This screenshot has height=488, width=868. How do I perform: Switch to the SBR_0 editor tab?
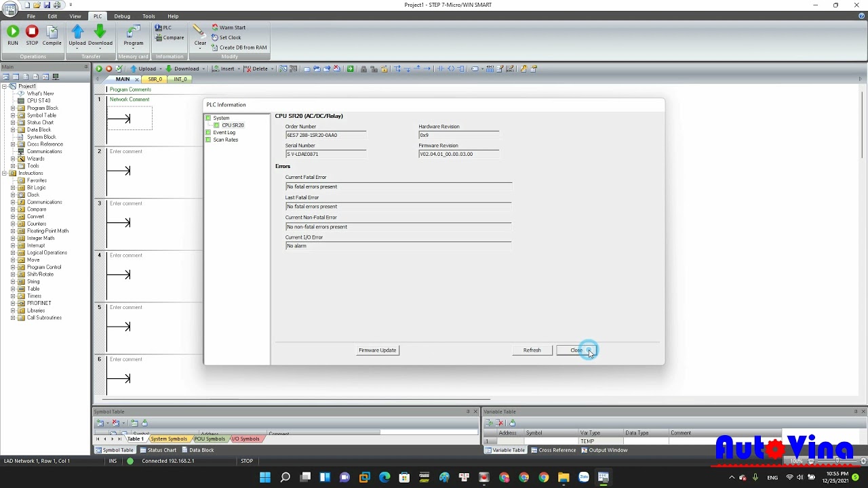click(155, 79)
